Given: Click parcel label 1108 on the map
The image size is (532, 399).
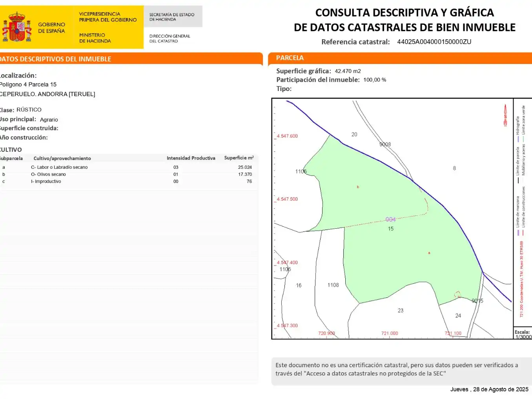Looking at the screenshot, I should 333,285.
